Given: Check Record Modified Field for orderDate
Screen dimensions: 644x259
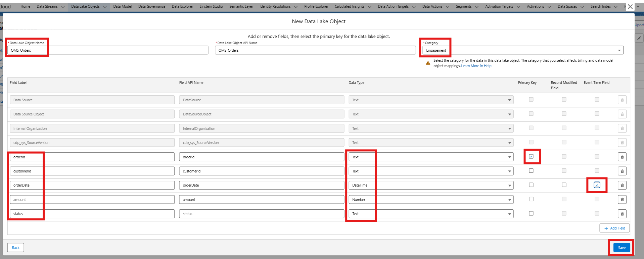Looking at the screenshot, I should click(564, 185).
